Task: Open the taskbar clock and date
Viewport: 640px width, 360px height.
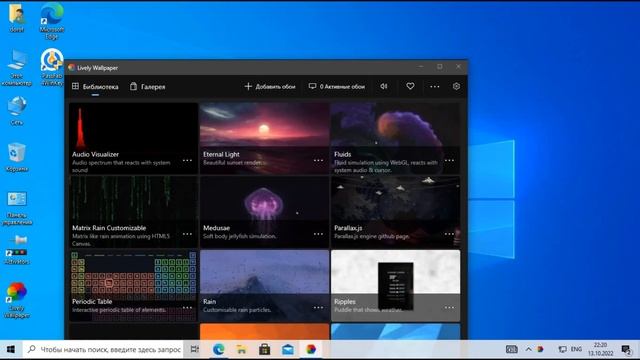Action: 600,349
